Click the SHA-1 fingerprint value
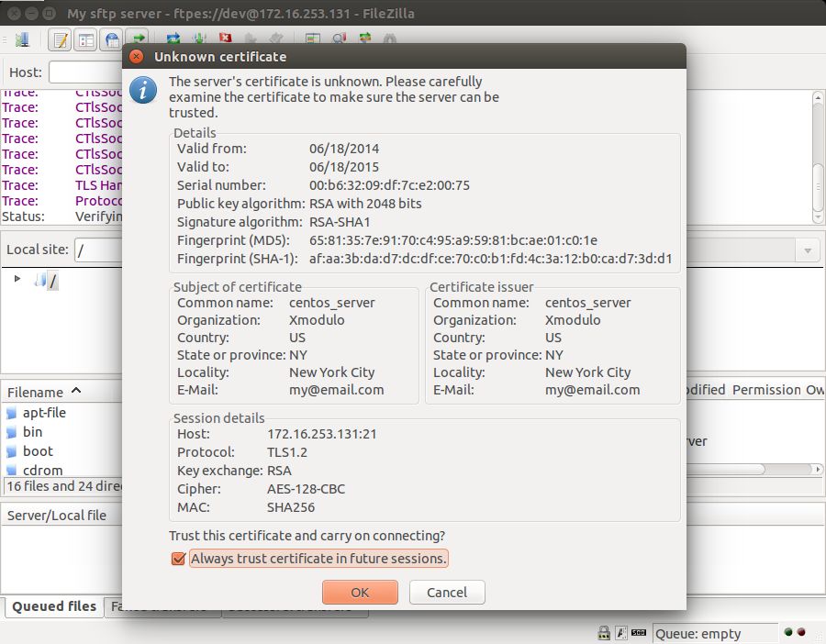 pyautogui.click(x=490, y=259)
